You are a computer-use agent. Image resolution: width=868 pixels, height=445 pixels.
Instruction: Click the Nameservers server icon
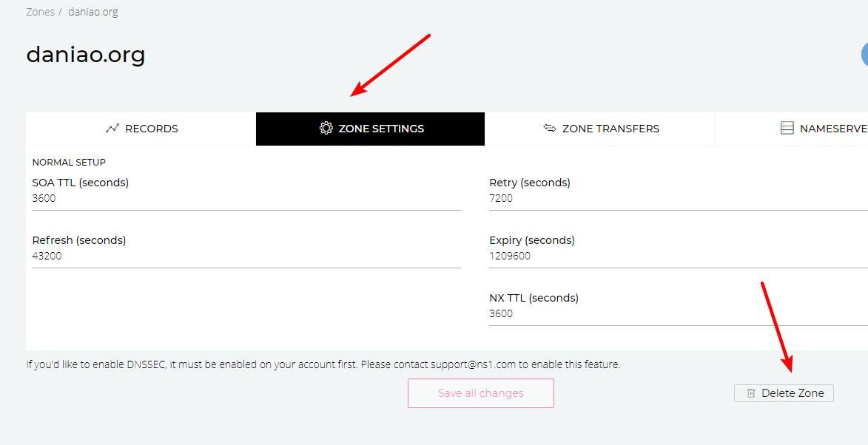[x=787, y=128]
